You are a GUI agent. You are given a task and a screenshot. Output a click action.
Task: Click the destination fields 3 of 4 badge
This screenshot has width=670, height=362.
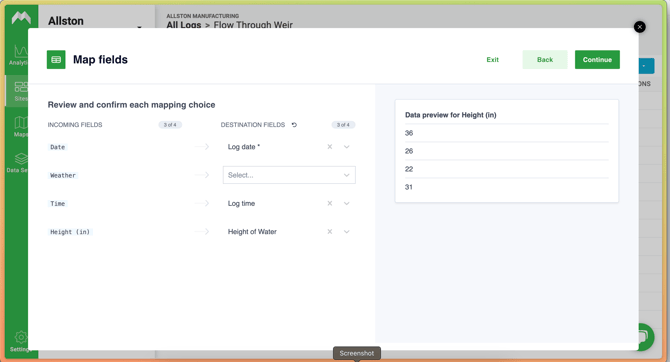tap(343, 125)
